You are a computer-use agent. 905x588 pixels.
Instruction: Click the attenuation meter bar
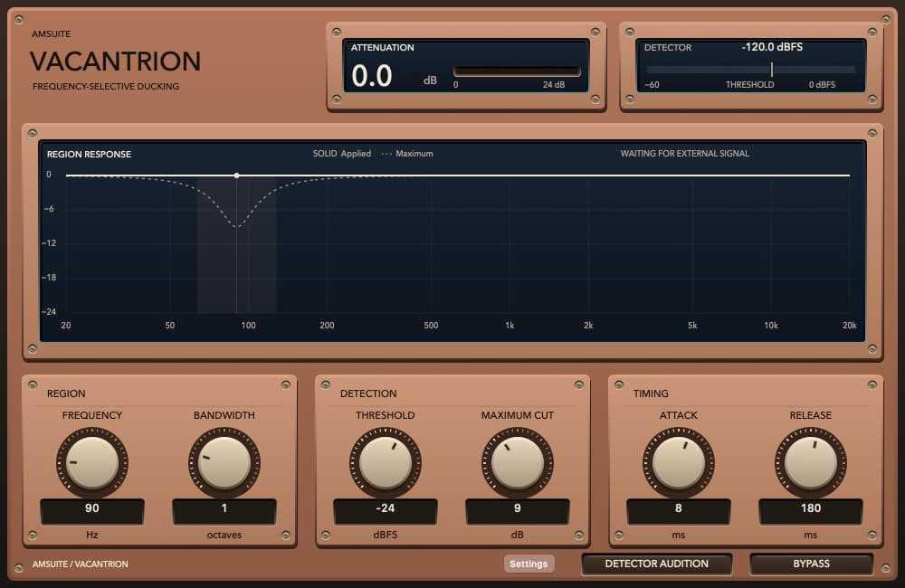tap(517, 71)
